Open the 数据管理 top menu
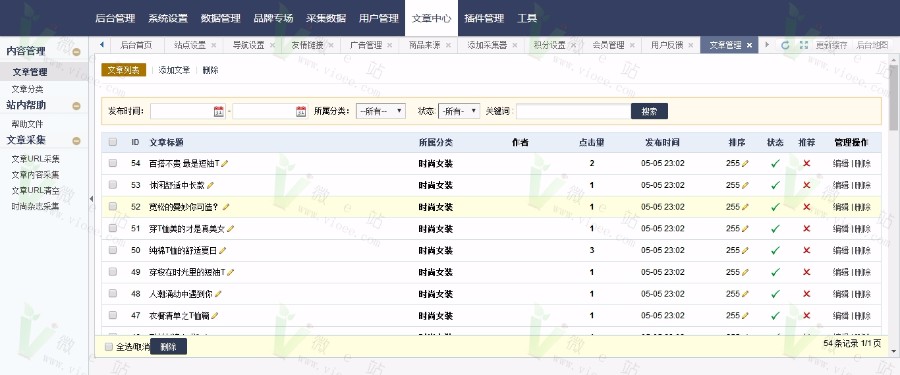 (220, 18)
